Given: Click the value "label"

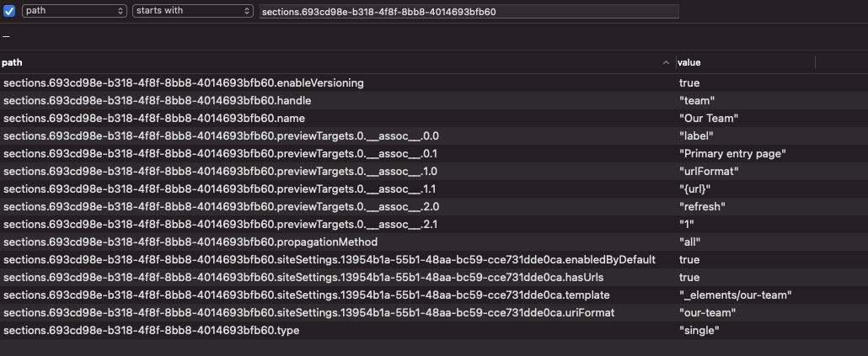Looking at the screenshot, I should click(x=696, y=136).
